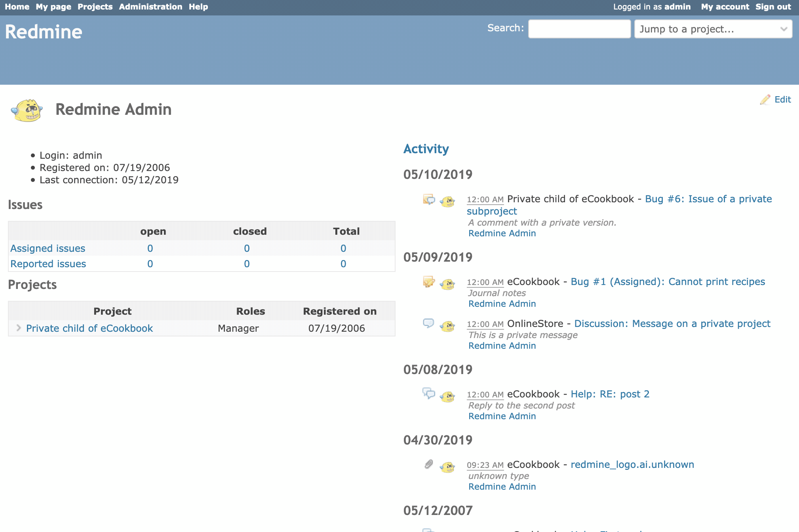799x532 pixels.
Task: Open the Jump to a project dropdown
Action: (713, 29)
